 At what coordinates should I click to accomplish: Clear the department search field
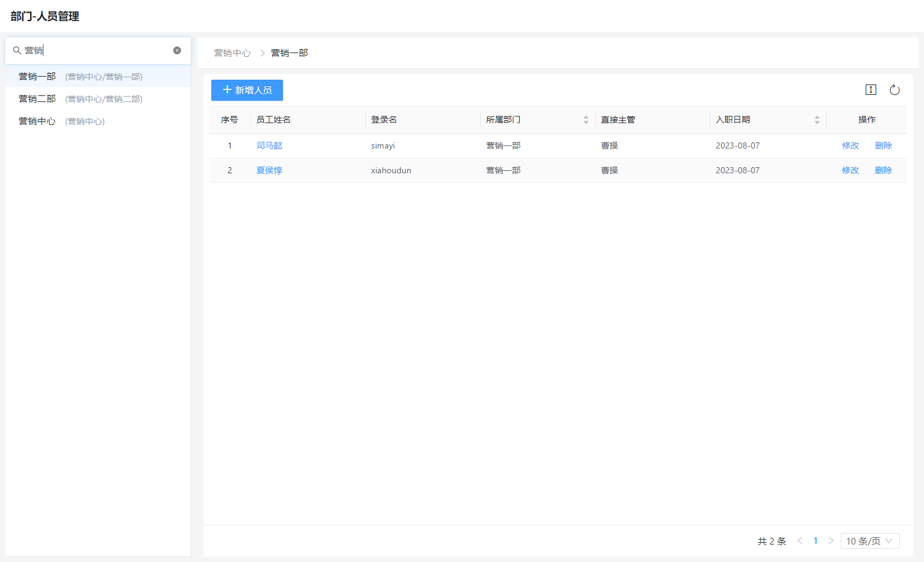click(x=177, y=51)
